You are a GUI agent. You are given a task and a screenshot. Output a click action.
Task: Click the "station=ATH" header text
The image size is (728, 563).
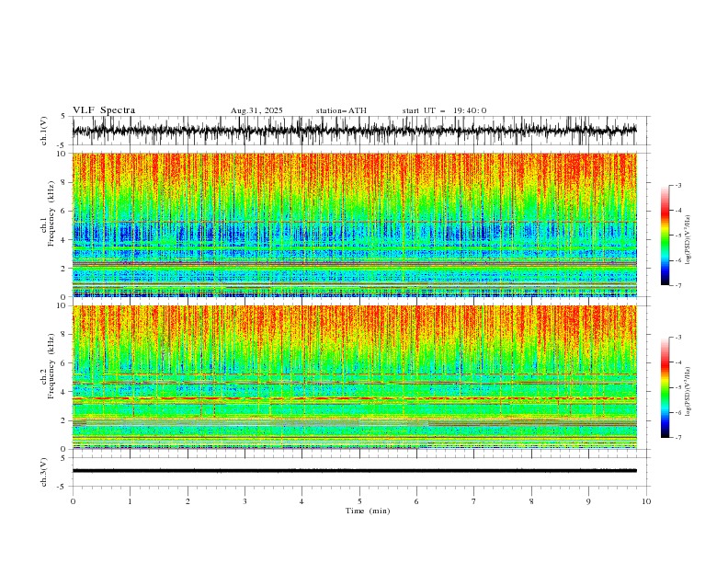point(341,110)
